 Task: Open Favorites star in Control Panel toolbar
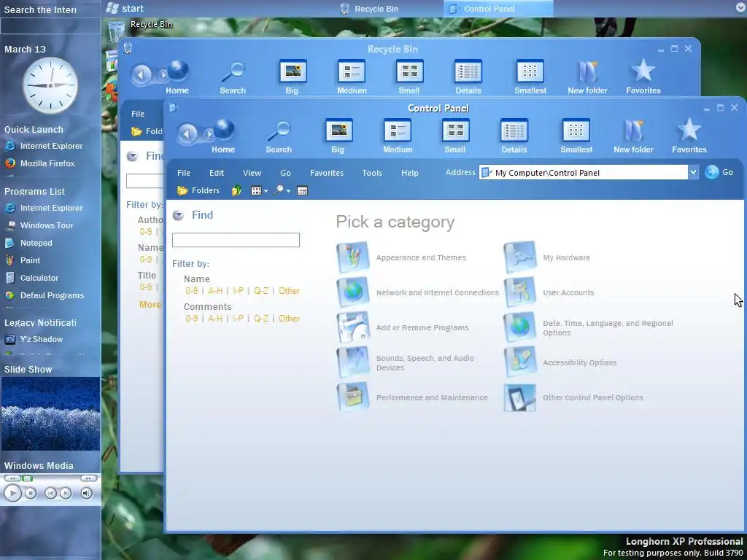689,136
